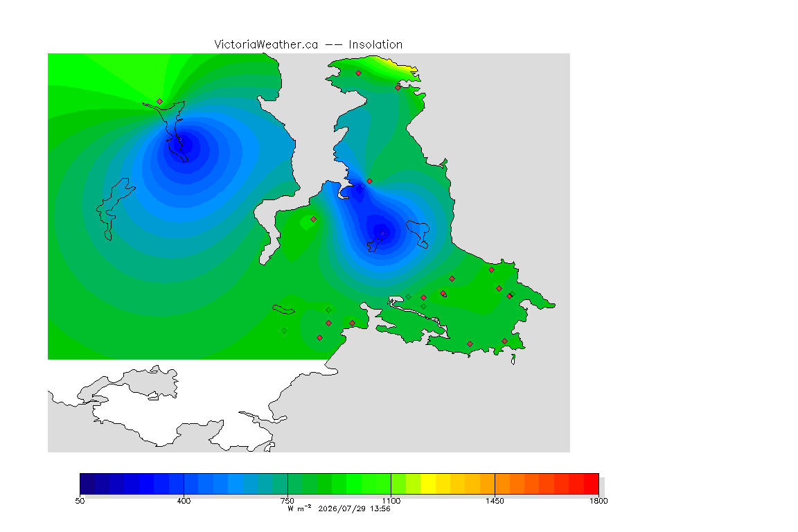Select the northernmost station diamond marker
This screenshot has width=798, height=532.
(359, 73)
